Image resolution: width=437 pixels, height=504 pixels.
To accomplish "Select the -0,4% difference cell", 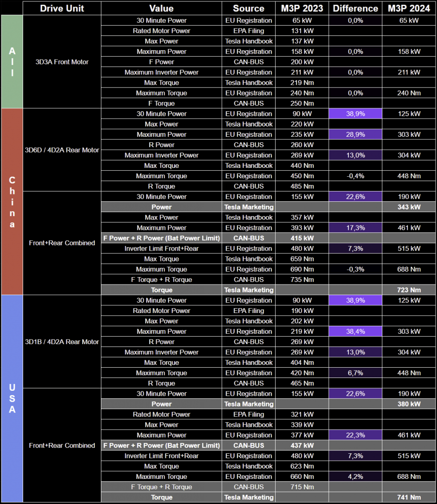I will pyautogui.click(x=355, y=176).
